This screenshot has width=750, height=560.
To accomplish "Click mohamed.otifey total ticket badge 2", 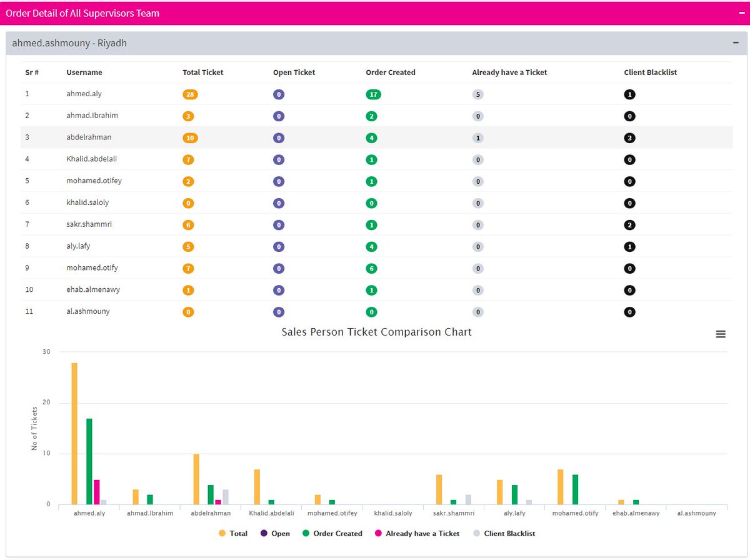I will point(188,182).
